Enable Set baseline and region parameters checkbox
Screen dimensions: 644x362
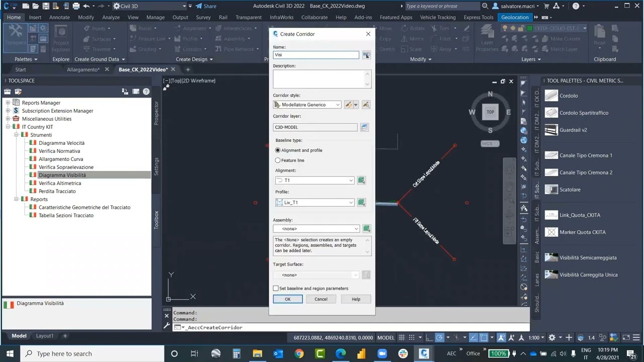coord(276,289)
